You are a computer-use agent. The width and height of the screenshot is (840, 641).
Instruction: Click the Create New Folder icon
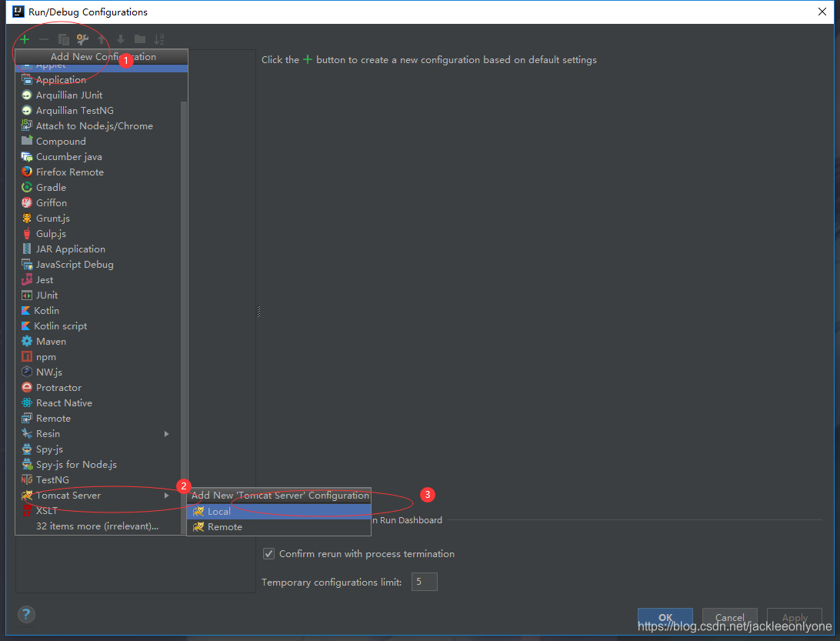(x=140, y=39)
